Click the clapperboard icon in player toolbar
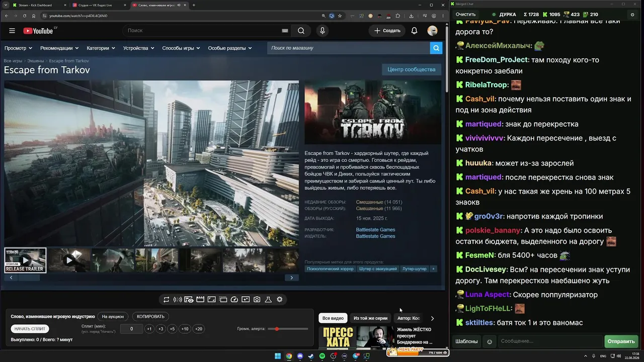Screen dimensions: 644x362 point(200,300)
